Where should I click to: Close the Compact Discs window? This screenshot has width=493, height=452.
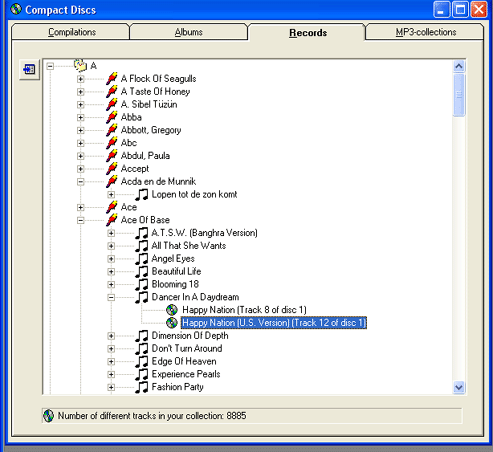tap(479, 9)
